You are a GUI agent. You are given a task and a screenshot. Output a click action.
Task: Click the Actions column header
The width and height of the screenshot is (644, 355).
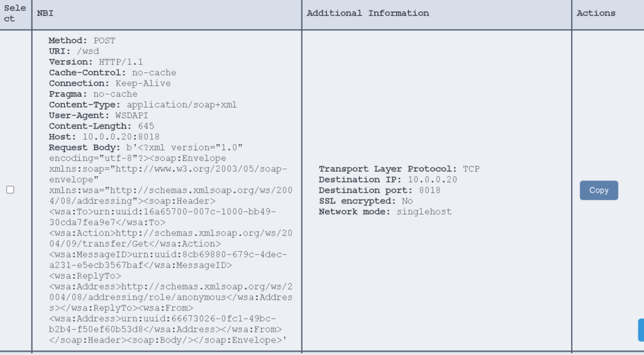click(x=596, y=13)
